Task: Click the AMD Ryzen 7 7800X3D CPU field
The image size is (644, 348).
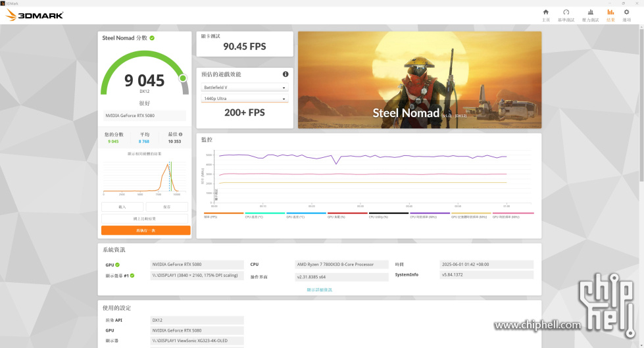Action: pos(341,264)
